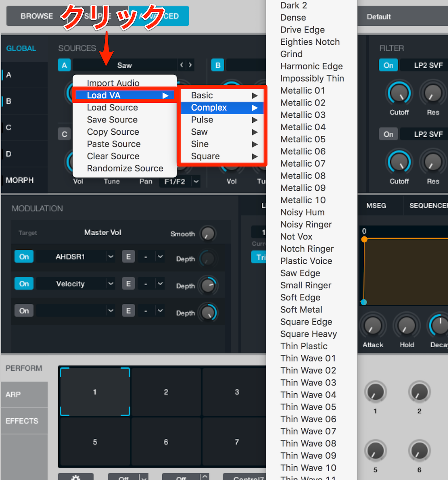Image resolution: width=448 pixels, height=480 pixels.
Task: Enable source C button in Sources
Action: point(64,134)
